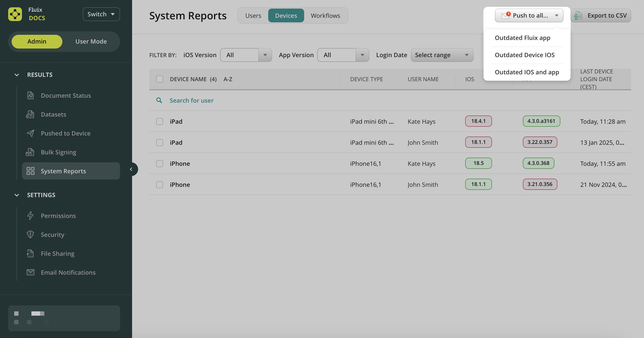Check the Kate Hays iPad row checkbox
Screen dimensions: 644x338
click(x=160, y=122)
